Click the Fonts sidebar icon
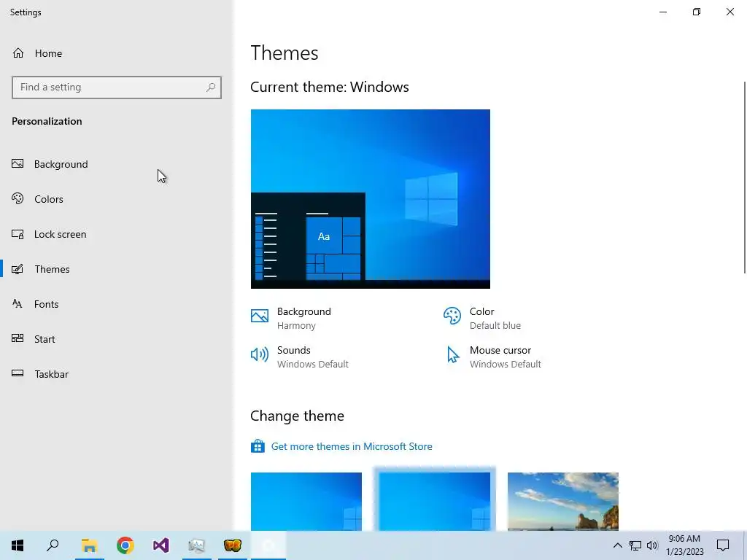The height and width of the screenshot is (560, 747). [18, 304]
